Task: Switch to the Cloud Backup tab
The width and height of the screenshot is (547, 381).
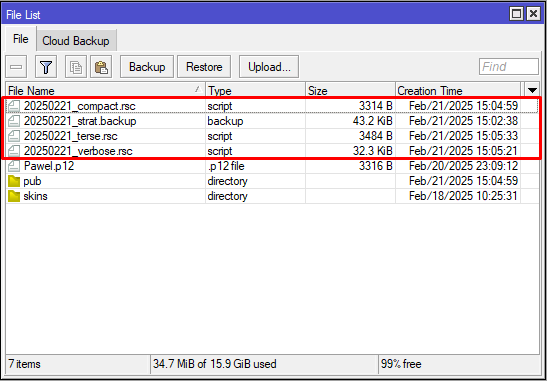Action: (x=76, y=41)
